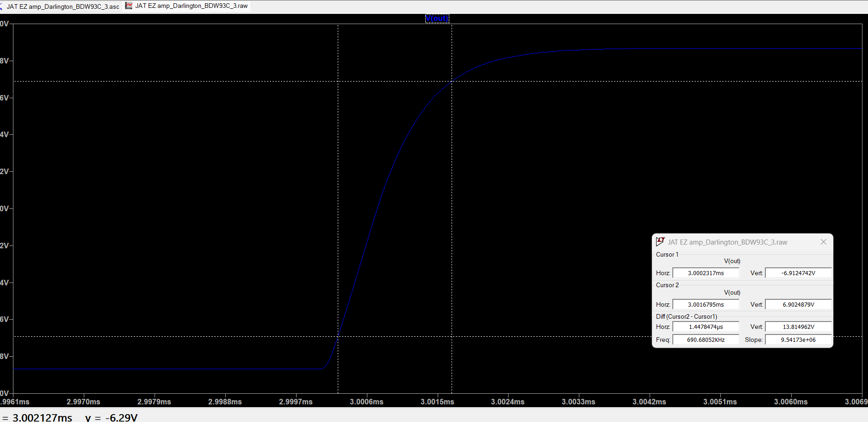Click Freq field 690.68052KHz
868x422 pixels.
[706, 340]
